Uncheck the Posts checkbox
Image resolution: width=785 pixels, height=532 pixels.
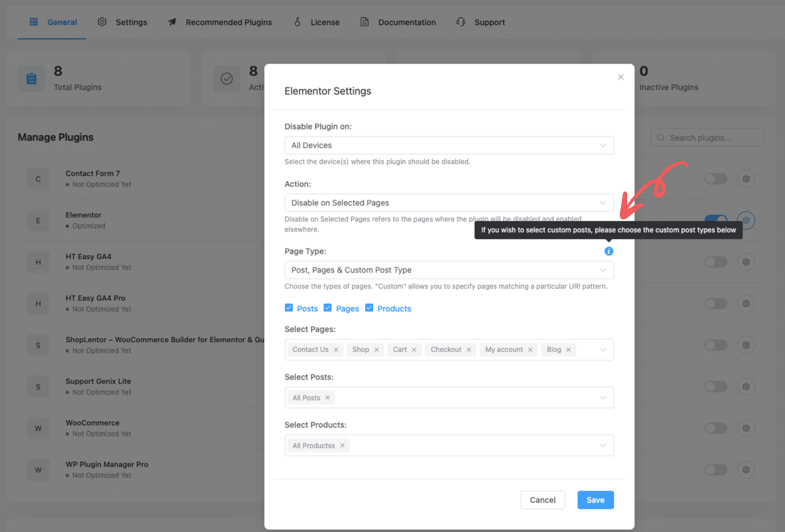(x=289, y=307)
